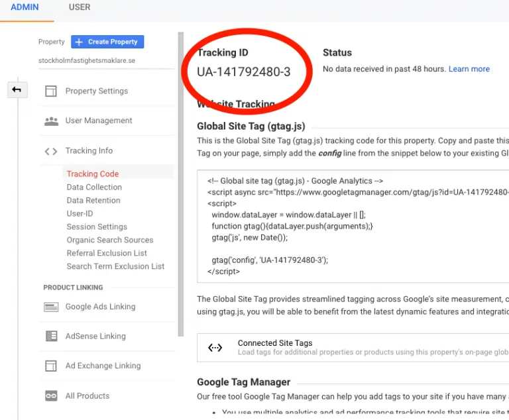
Task: Open Referral Exclusion List
Action: click(x=107, y=253)
